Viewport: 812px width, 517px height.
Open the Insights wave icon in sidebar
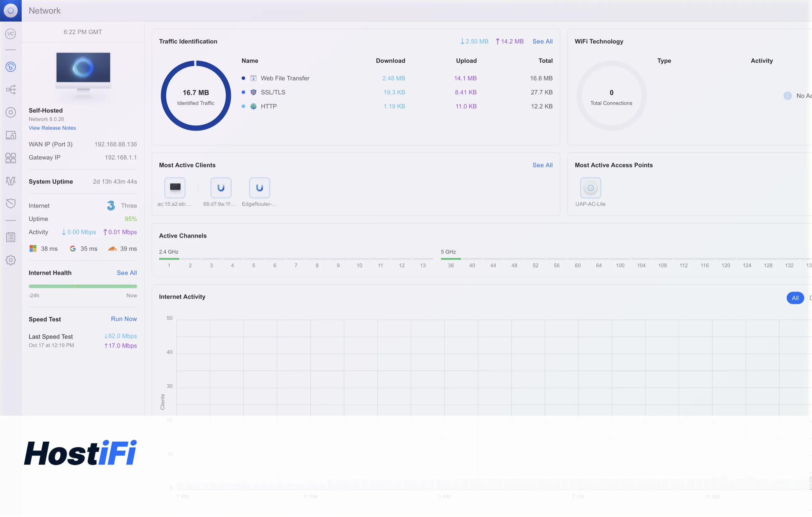coord(11,181)
